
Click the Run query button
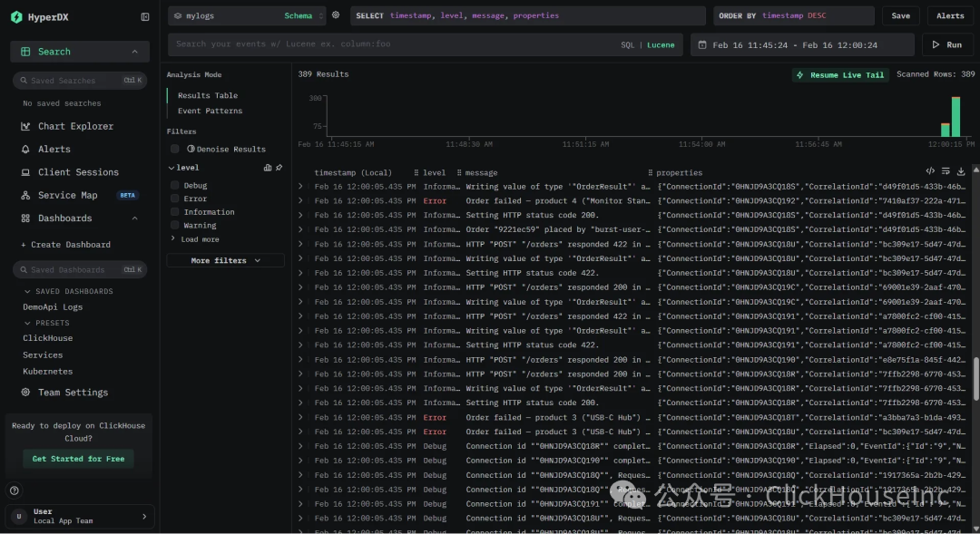click(947, 45)
